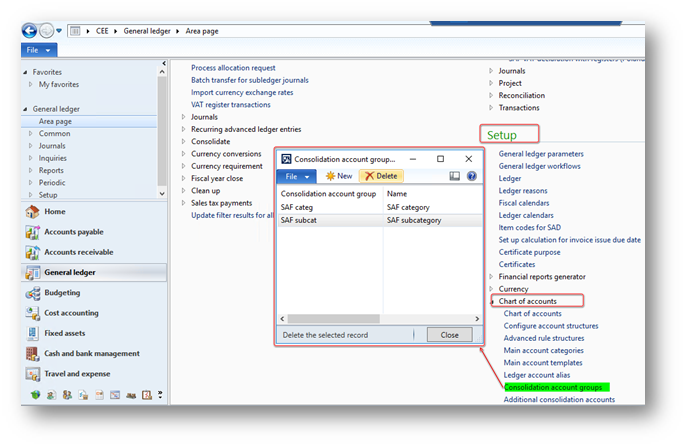The image size is (687, 448).
Task: Click Consolidation account group column header
Action: coord(328,194)
